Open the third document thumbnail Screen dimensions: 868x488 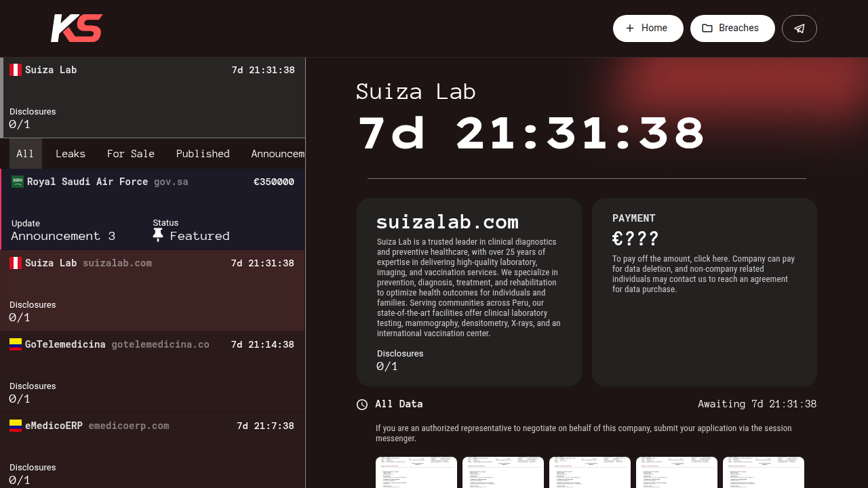590,472
